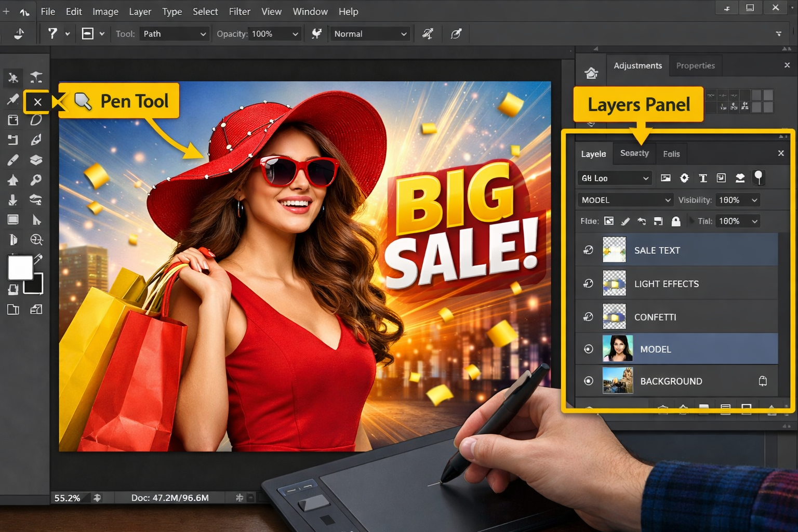798x532 pixels.
Task: Open the Filter menu
Action: click(x=239, y=11)
